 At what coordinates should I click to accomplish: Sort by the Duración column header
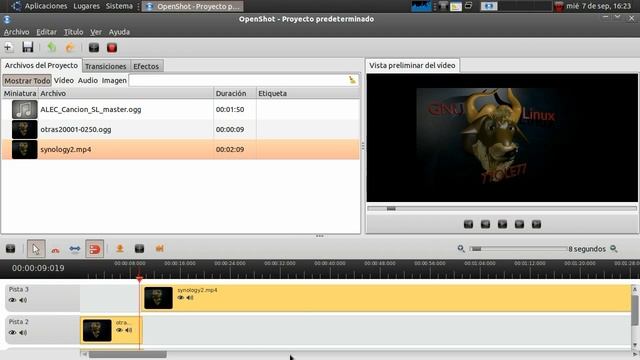235,93
